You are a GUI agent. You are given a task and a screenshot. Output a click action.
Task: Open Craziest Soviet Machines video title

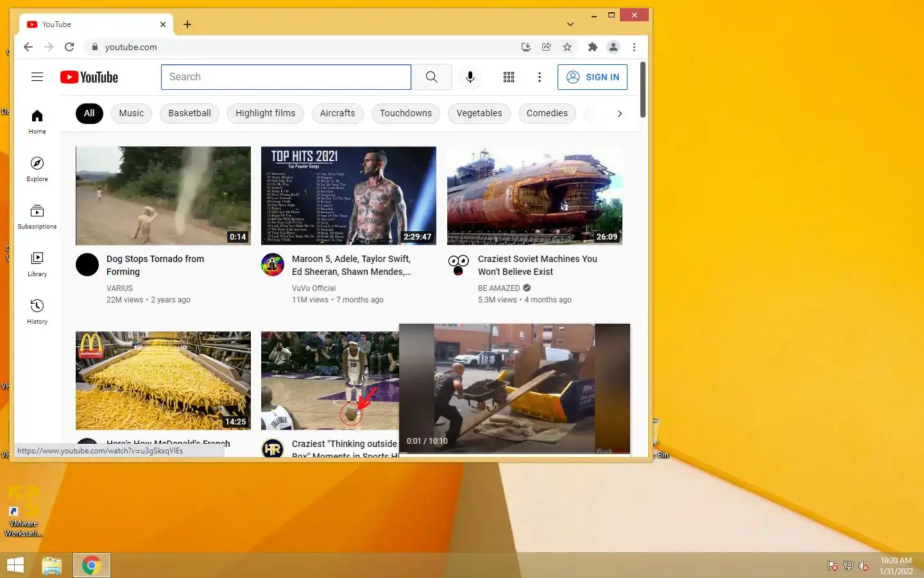(x=538, y=265)
